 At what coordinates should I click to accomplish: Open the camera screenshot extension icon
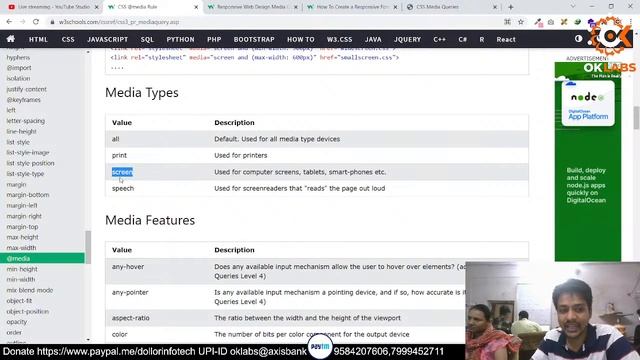click(x=551, y=22)
